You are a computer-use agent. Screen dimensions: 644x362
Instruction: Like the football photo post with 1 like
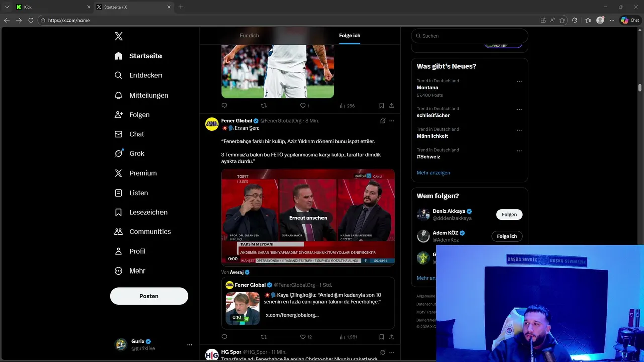(305, 106)
